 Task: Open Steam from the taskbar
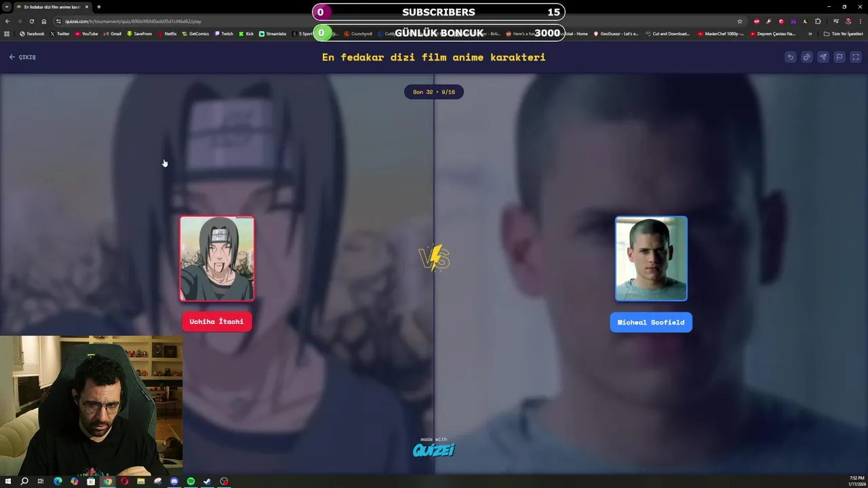[208, 481]
